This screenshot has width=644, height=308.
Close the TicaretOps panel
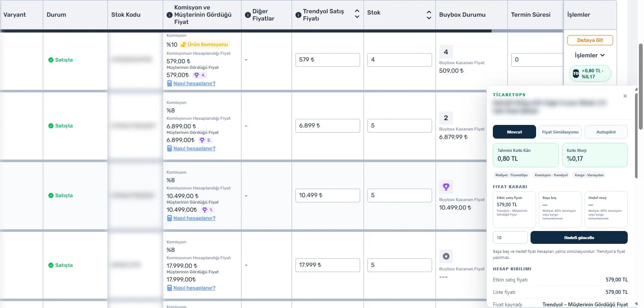click(x=625, y=96)
